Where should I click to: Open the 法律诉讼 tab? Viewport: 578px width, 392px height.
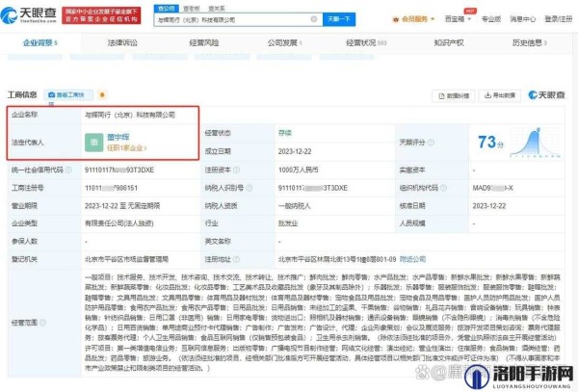click(x=122, y=43)
